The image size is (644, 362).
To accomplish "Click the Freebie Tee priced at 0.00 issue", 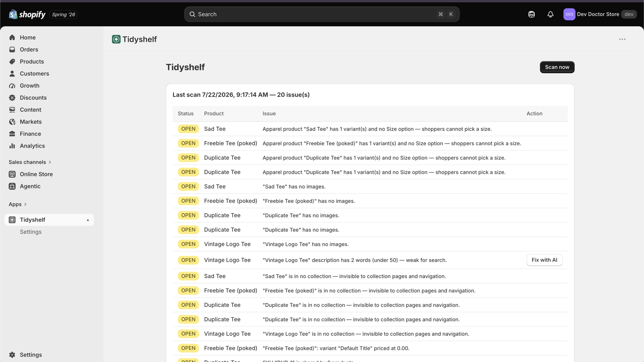I will coord(336,348).
